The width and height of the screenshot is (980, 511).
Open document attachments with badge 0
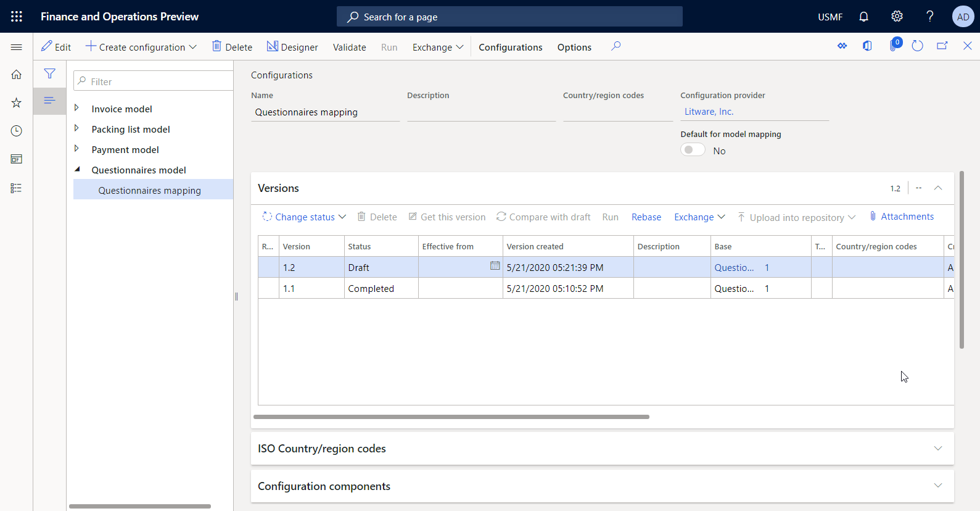[x=894, y=46]
